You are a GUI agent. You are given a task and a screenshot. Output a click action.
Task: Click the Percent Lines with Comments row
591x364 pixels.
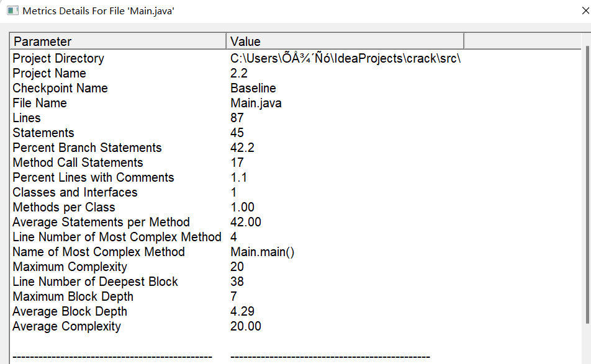(x=93, y=177)
